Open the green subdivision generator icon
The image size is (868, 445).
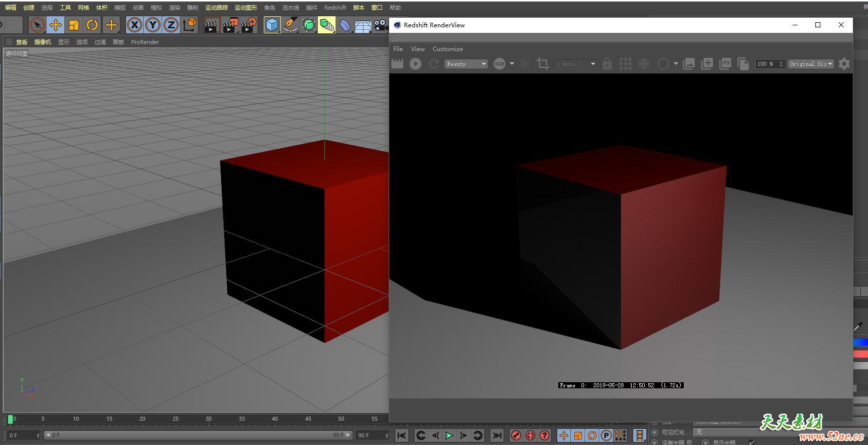tap(309, 25)
